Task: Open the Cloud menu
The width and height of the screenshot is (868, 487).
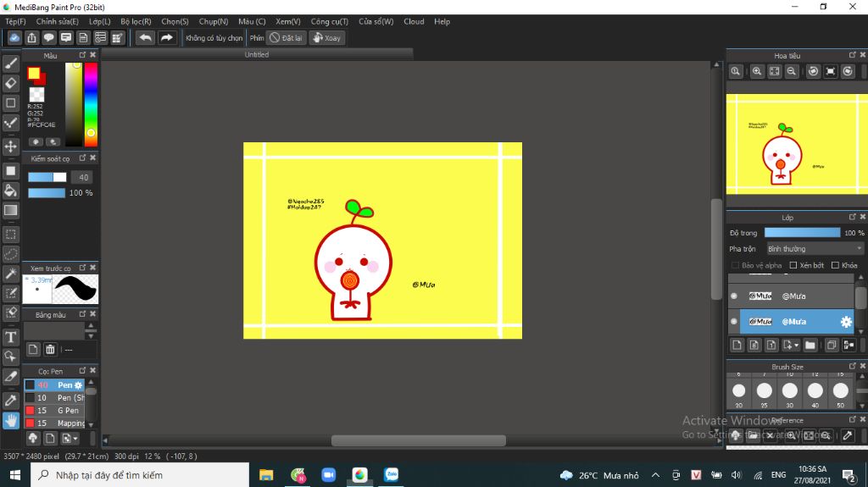Action: 414,21
